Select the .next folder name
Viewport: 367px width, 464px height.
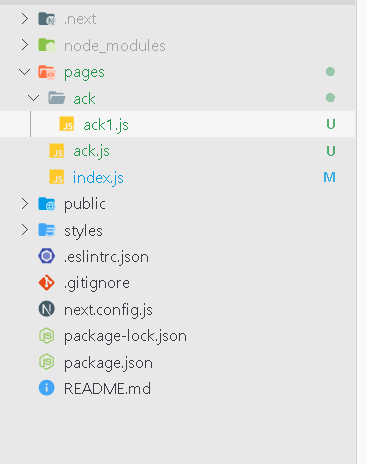pyautogui.click(x=80, y=19)
